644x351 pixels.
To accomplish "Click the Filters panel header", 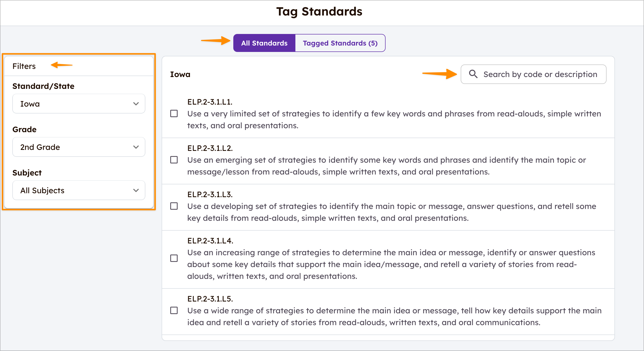I will point(24,66).
